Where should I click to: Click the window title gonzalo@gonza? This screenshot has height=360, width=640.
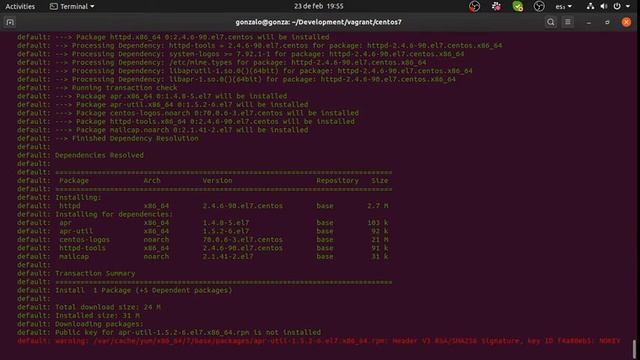point(318,22)
